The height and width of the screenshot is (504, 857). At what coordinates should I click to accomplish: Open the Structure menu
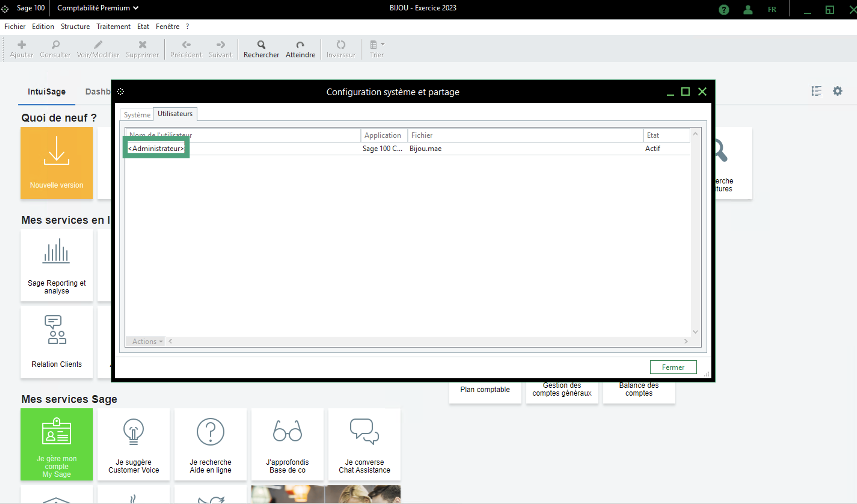coord(75,26)
